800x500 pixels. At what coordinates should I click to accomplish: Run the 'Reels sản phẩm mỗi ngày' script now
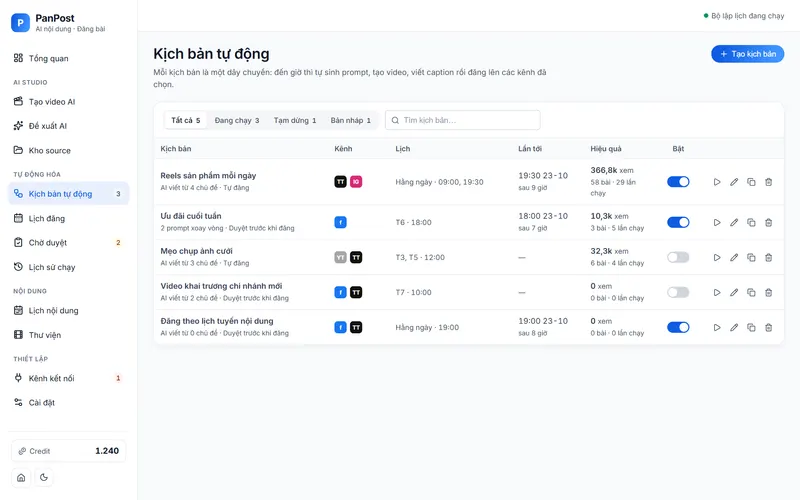click(717, 182)
